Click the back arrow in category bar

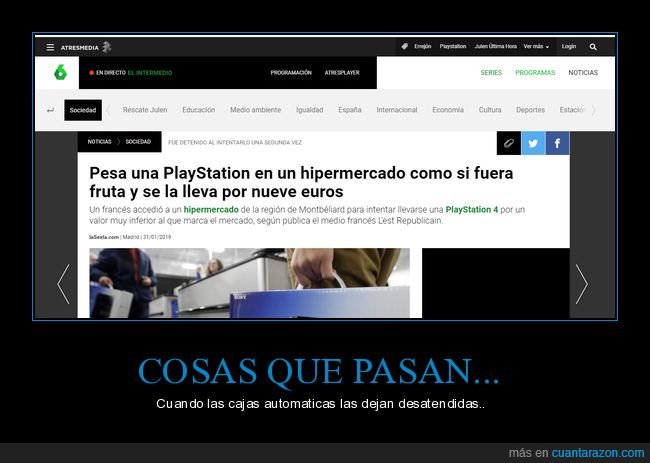coord(50,110)
